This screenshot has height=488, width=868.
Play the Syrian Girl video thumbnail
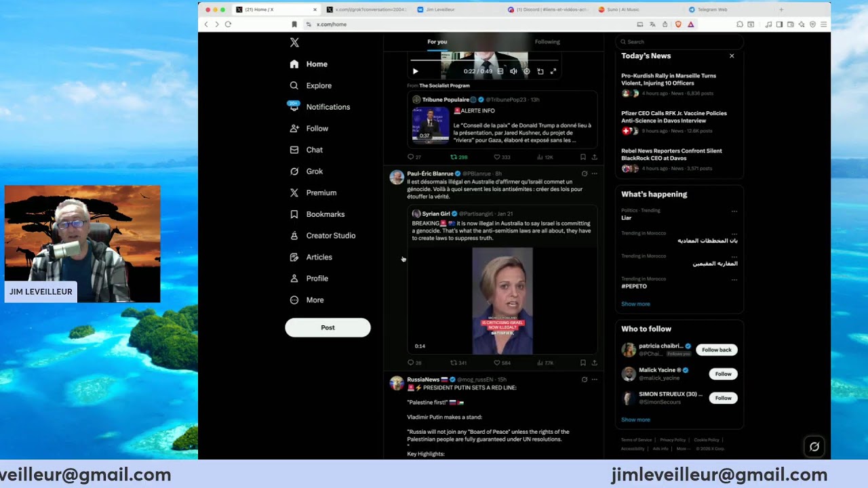502,301
